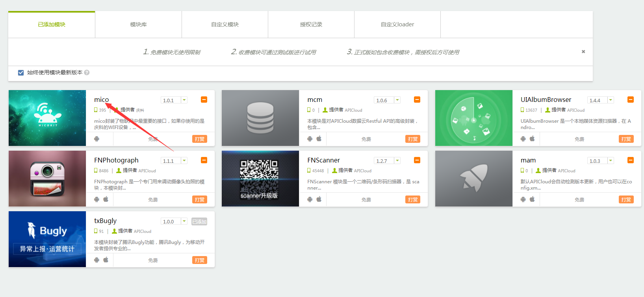Switch to the 模块库 tab
The width and height of the screenshot is (644, 297).
coord(138,24)
